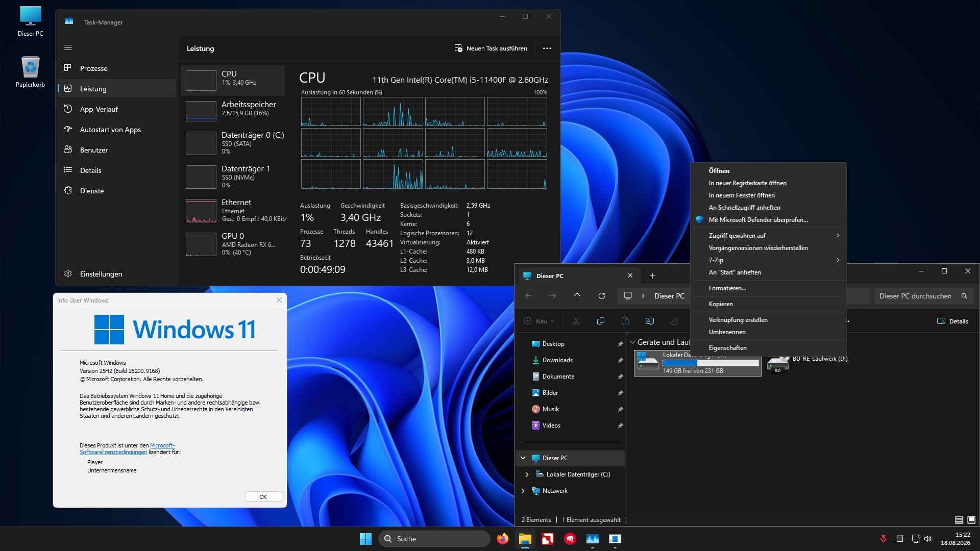Expand the address bar chevron before Dieser PC
980x551 pixels.
coord(643,296)
